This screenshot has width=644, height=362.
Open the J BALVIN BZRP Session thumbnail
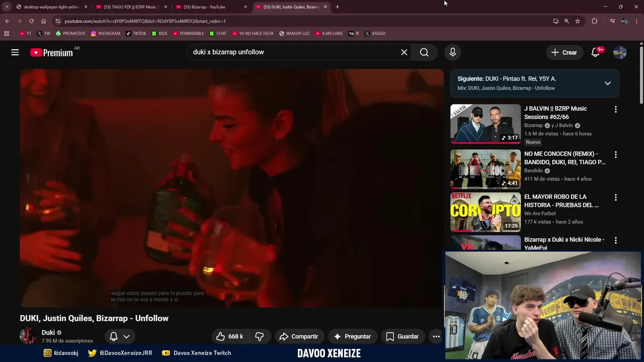[486, 124]
